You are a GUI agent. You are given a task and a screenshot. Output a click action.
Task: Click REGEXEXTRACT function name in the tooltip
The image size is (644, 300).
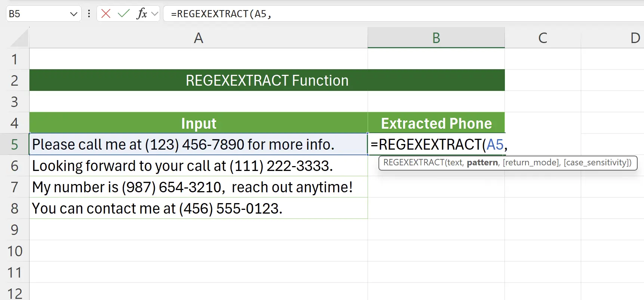pyautogui.click(x=414, y=163)
